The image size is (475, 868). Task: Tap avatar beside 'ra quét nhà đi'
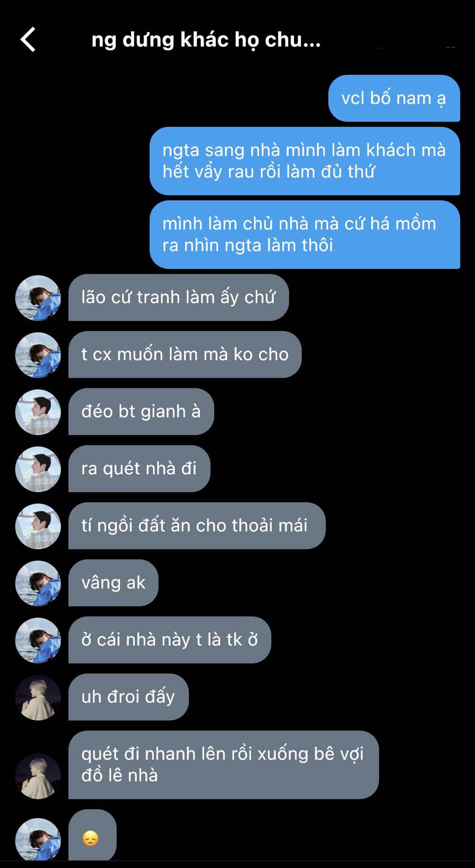[x=38, y=469]
